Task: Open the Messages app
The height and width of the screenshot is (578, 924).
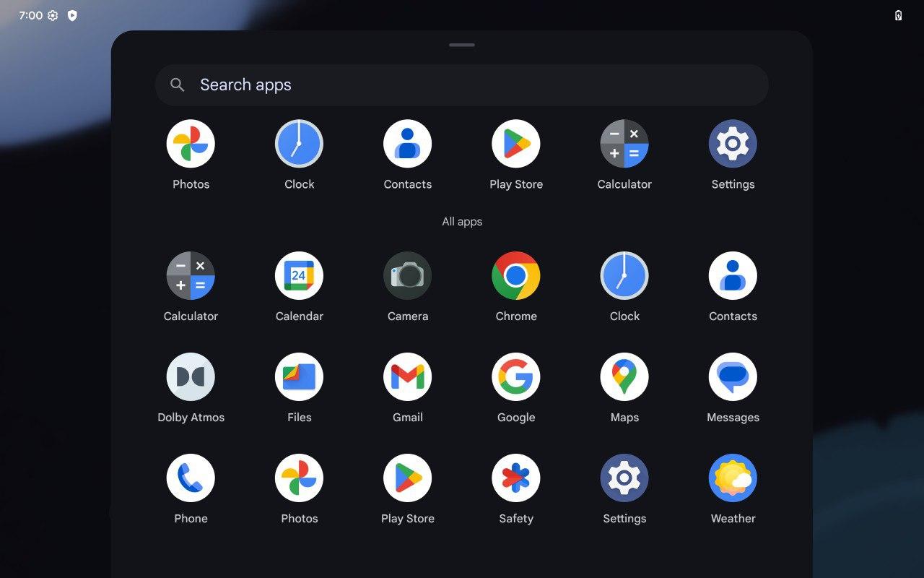Action: [733, 376]
